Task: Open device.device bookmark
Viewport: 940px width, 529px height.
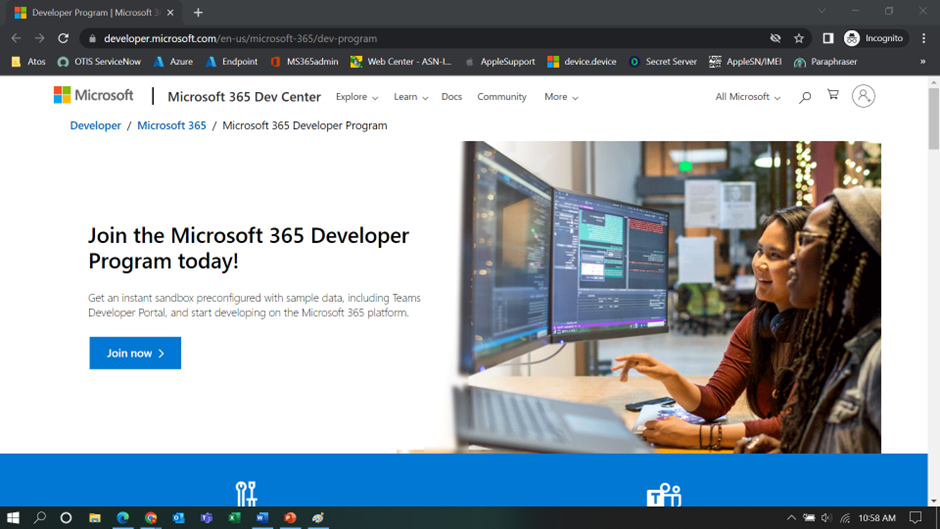Action: [x=582, y=62]
